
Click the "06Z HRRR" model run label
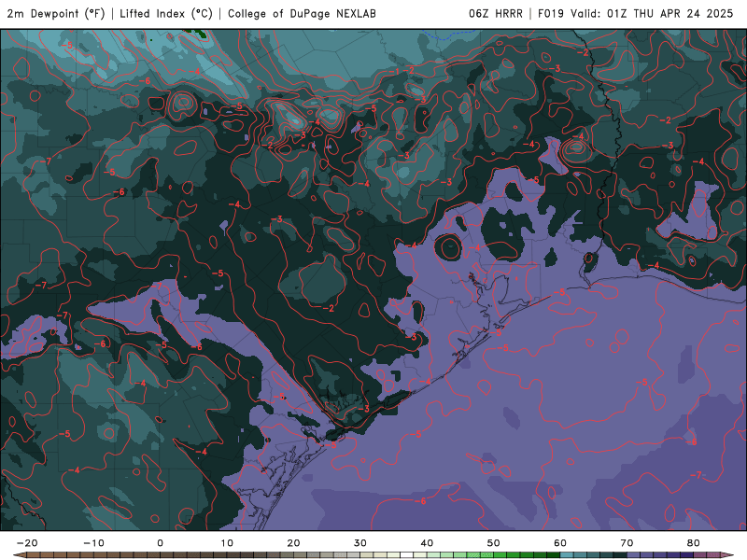point(496,14)
